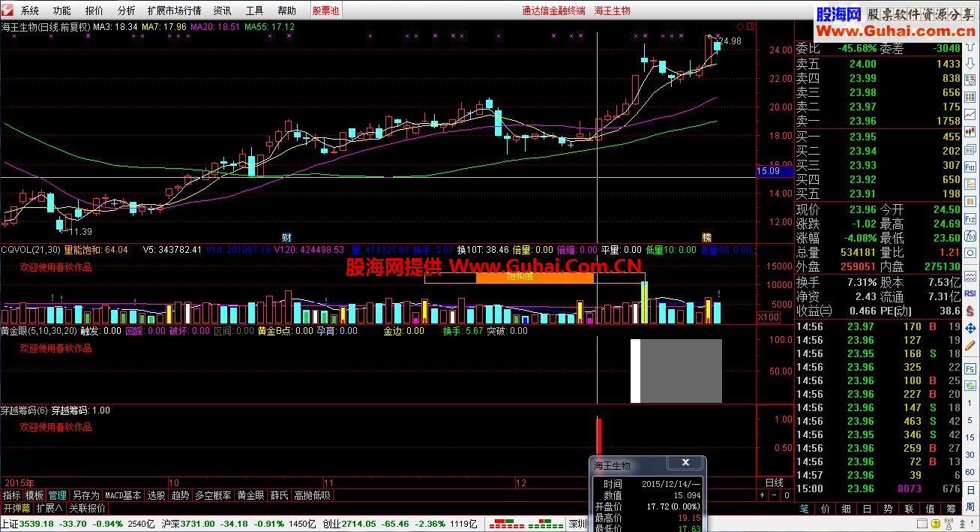Click the 模板 tab at chart bottom
980x532 pixels.
tap(34, 495)
